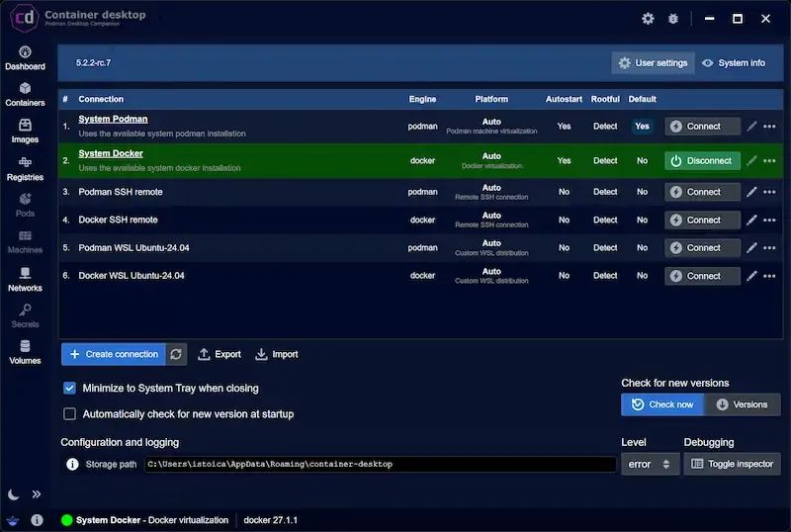Click the Storage path info icon
The image size is (791, 532).
point(72,464)
